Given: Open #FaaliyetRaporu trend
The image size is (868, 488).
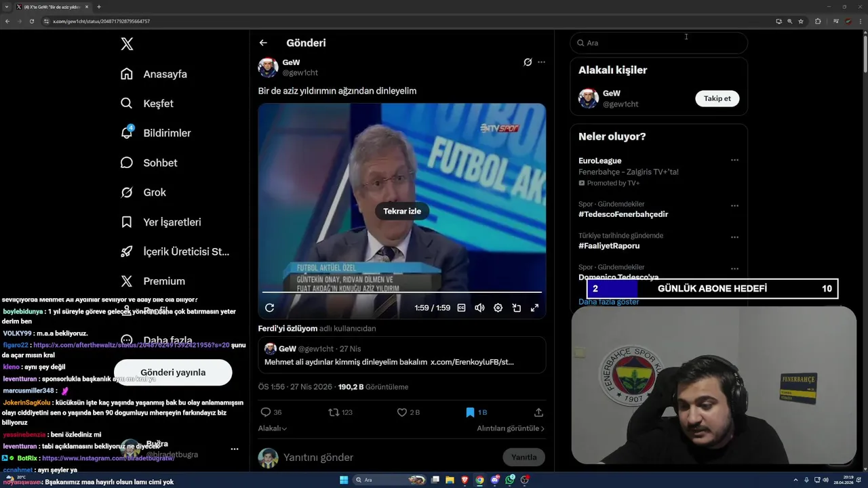Looking at the screenshot, I should pos(609,246).
